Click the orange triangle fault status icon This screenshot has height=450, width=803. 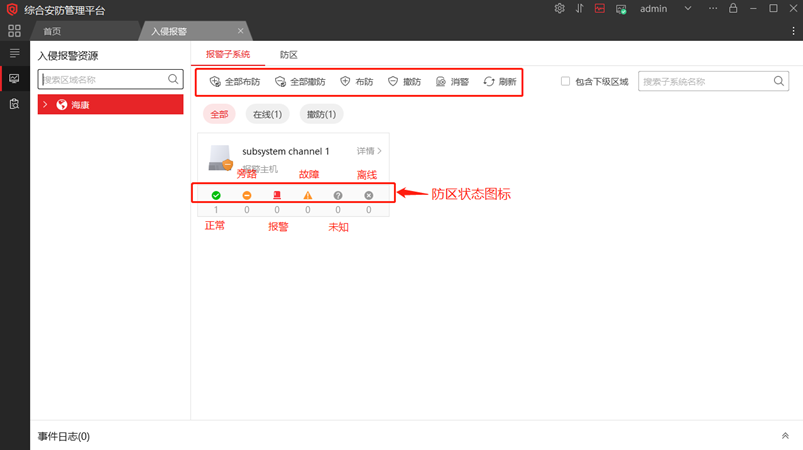(308, 195)
